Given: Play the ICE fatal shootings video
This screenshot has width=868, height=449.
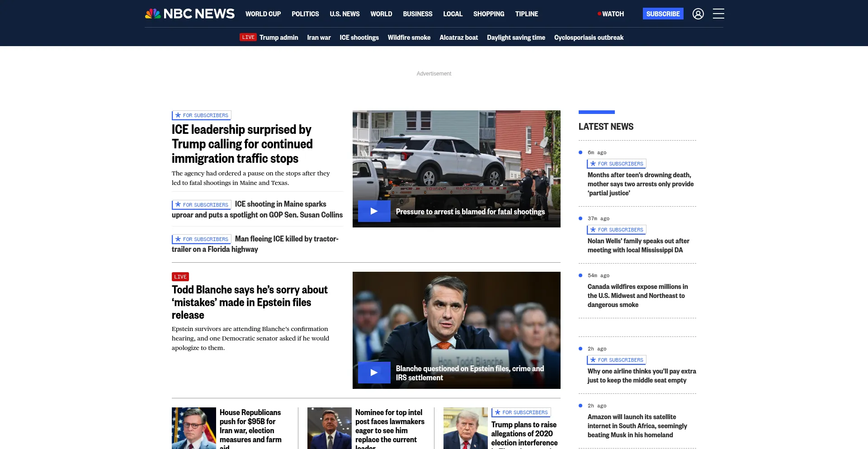Looking at the screenshot, I should (x=374, y=211).
